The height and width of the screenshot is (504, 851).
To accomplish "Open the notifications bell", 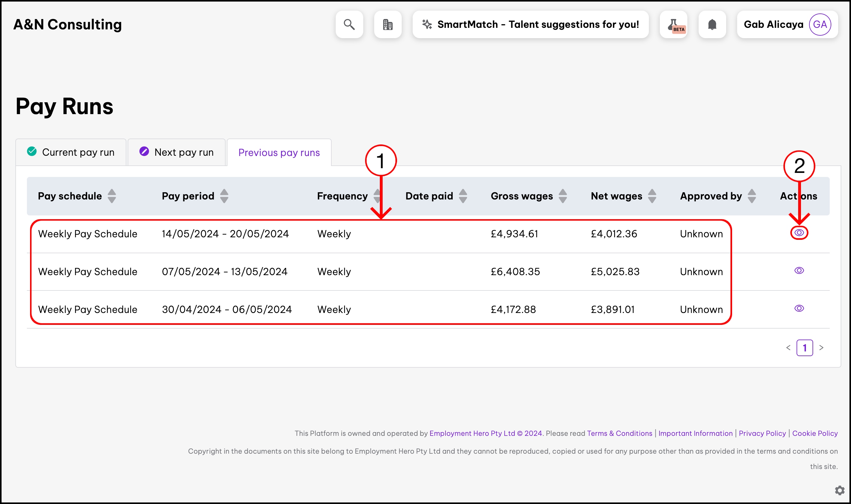I will coord(712,24).
